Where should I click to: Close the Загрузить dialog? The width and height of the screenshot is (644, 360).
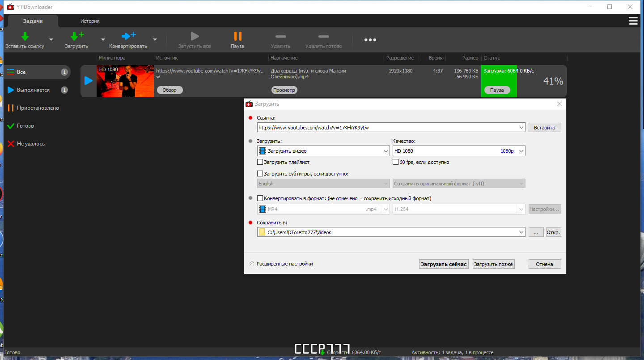pyautogui.click(x=559, y=104)
